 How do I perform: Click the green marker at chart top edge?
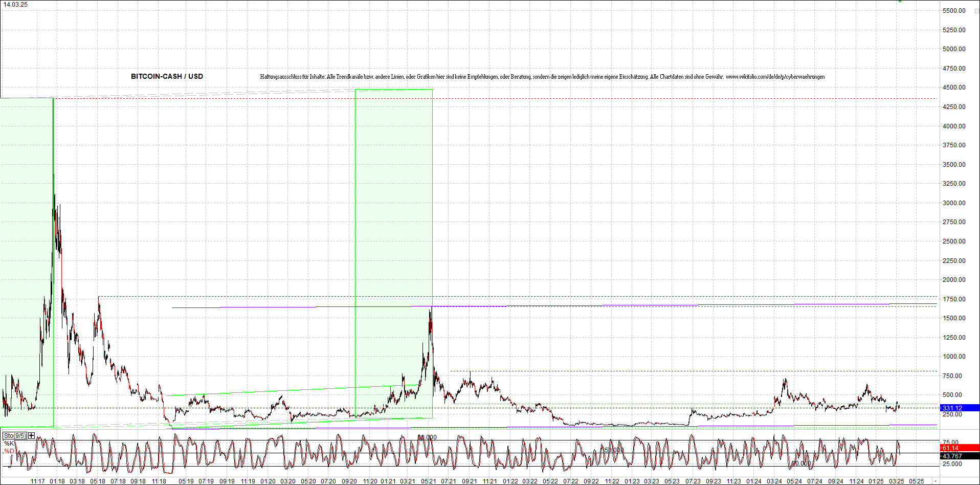(x=900, y=1)
